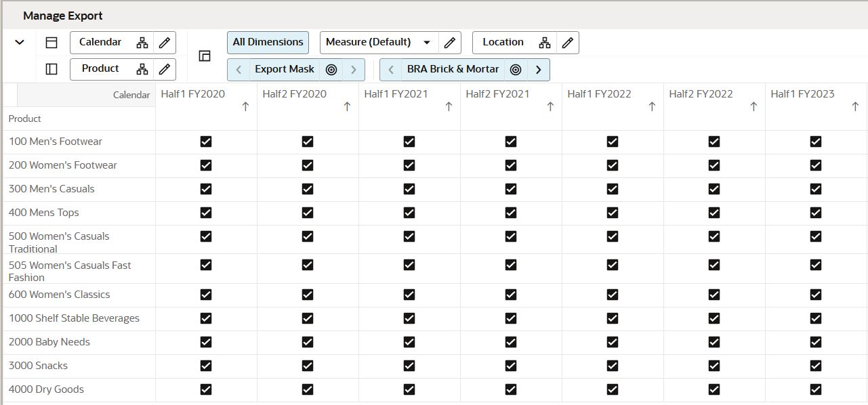Select the All Dimensions tab
This screenshot has height=405, width=868.
coord(268,41)
